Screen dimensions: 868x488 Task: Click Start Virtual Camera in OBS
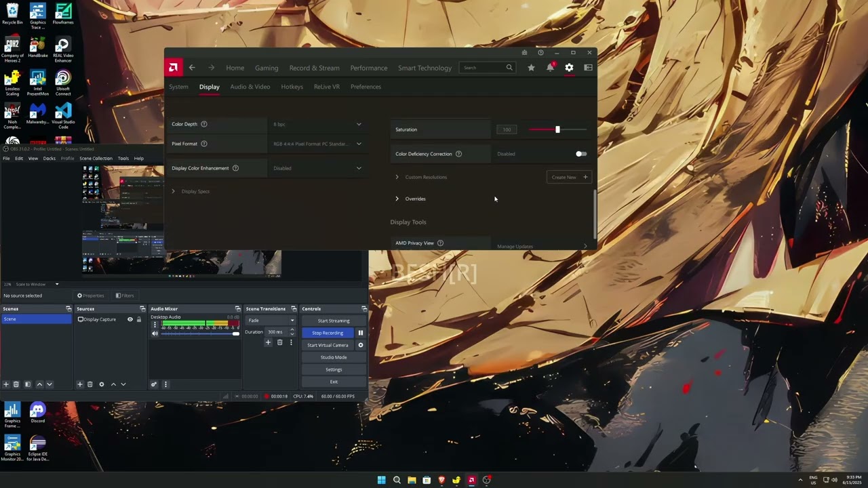coord(328,345)
